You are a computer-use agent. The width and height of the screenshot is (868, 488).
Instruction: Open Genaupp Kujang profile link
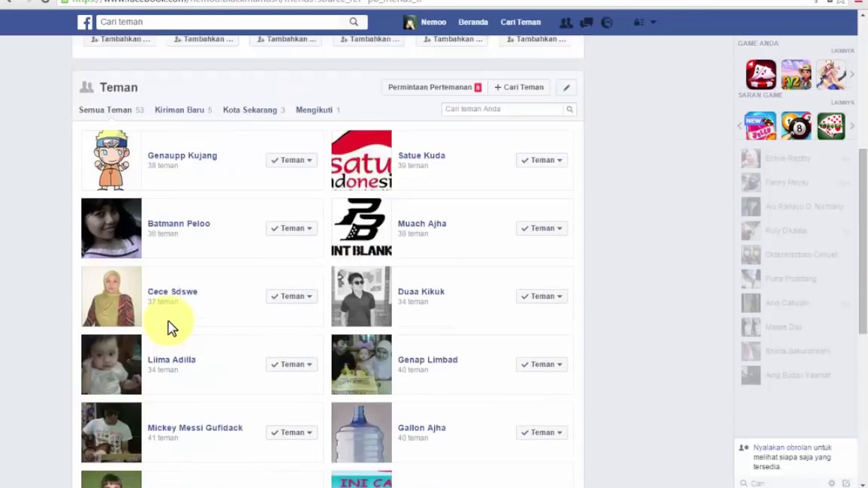(182, 156)
